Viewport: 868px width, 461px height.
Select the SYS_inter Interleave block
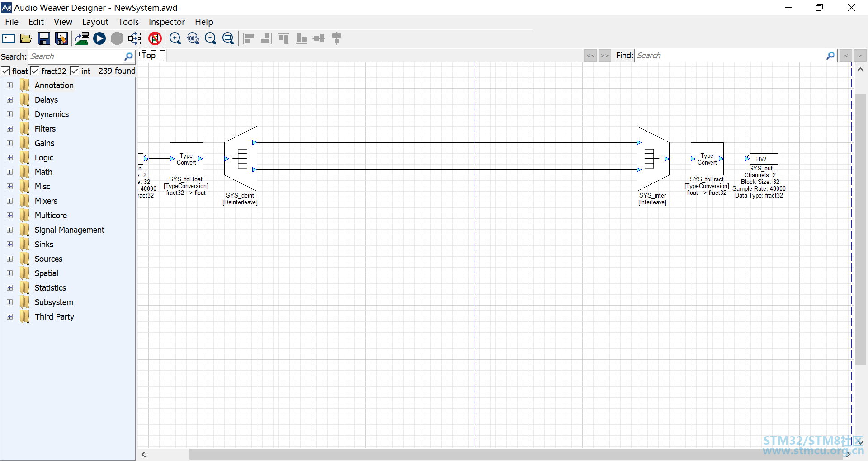[653, 159]
